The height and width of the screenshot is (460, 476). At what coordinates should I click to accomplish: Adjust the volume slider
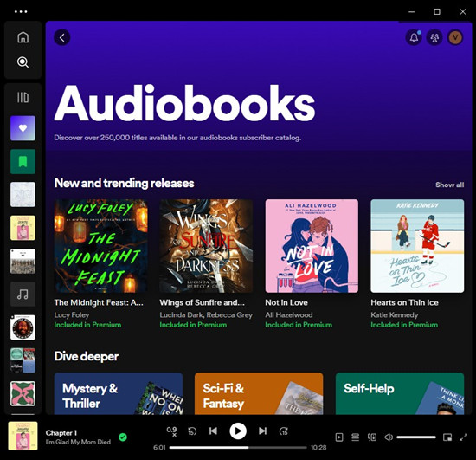pyautogui.click(x=416, y=437)
